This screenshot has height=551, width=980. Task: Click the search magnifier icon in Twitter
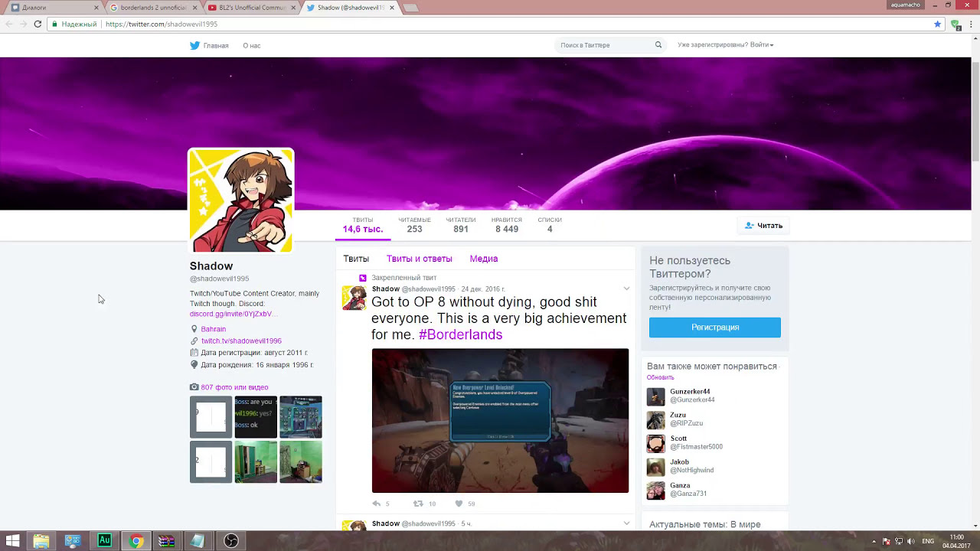(658, 45)
